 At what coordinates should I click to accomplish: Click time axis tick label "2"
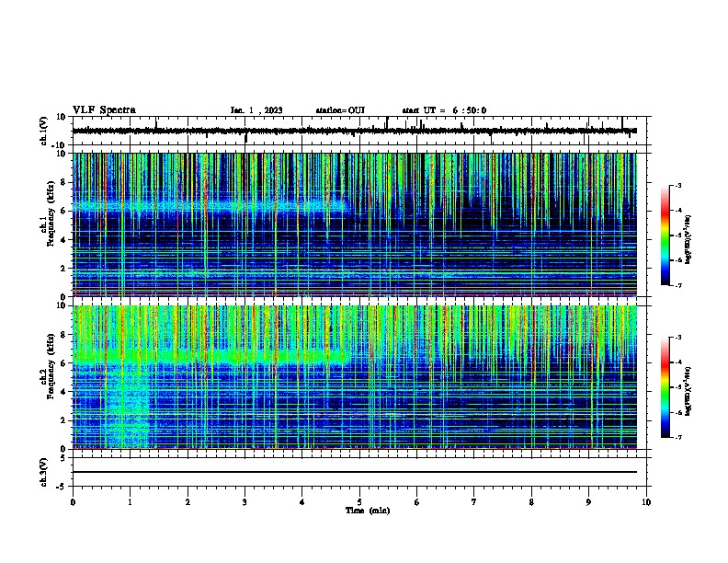[x=188, y=502]
